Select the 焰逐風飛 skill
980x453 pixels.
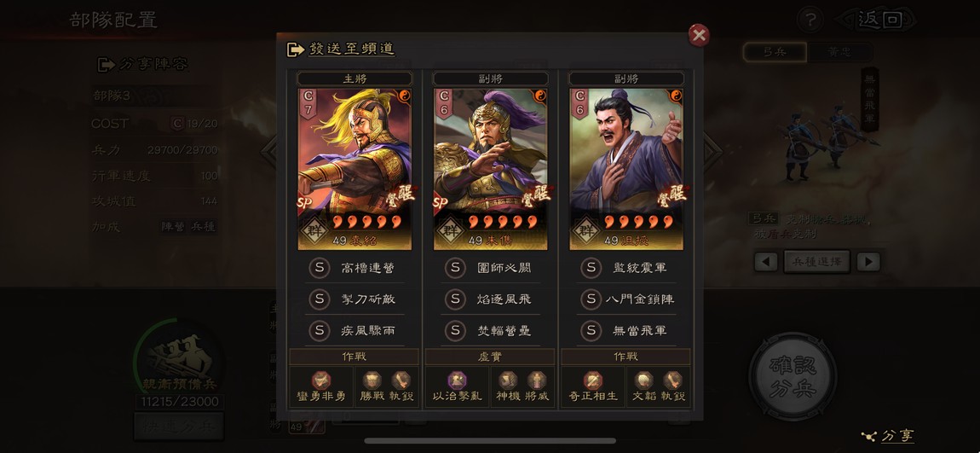[x=491, y=299]
